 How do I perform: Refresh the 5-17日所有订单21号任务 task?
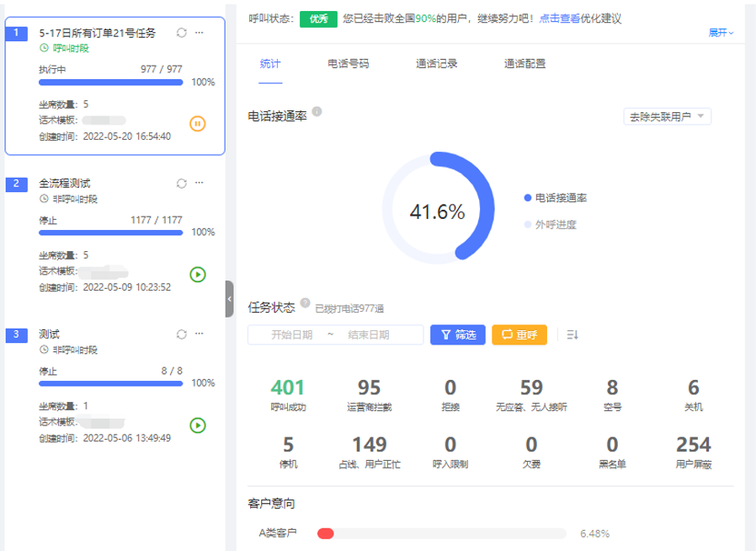pos(181,32)
